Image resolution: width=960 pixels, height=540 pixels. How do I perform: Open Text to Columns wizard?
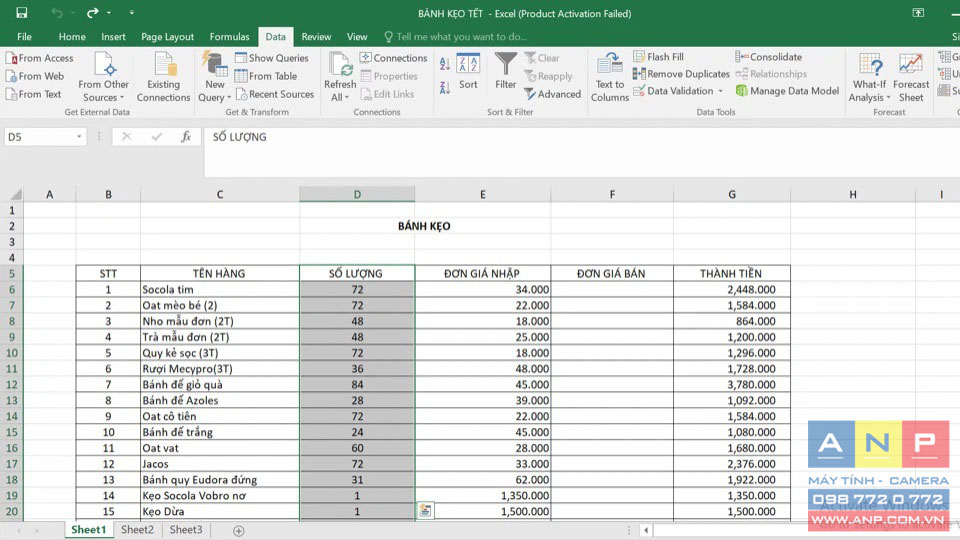pyautogui.click(x=610, y=77)
